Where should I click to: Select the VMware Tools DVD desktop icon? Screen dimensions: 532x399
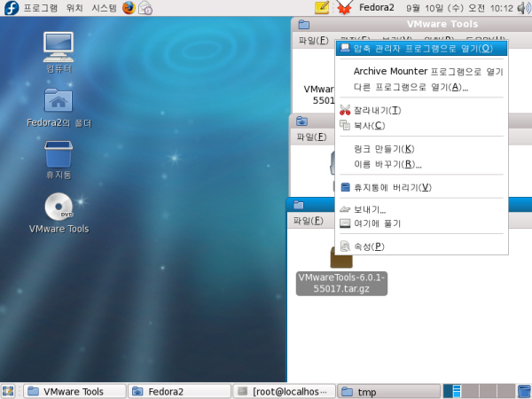tap(59, 213)
